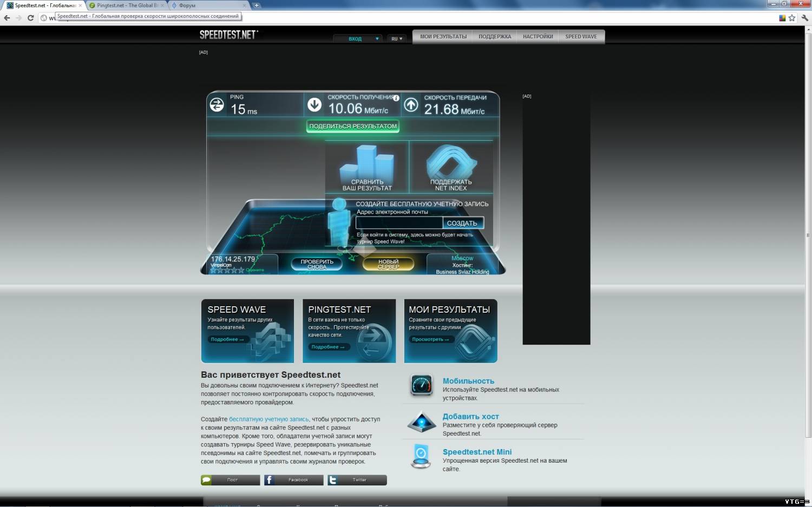
Task: Switch to the Pingtest.net browser tab
Action: 127,5
